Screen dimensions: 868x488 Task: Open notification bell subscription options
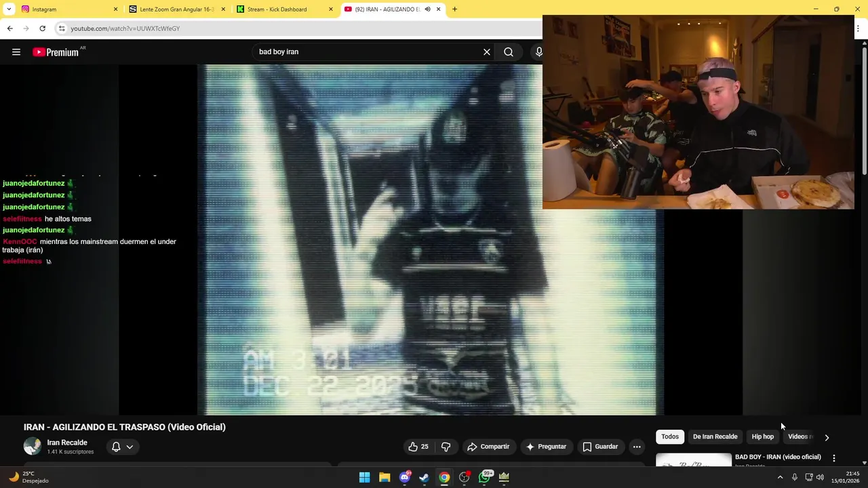click(122, 447)
